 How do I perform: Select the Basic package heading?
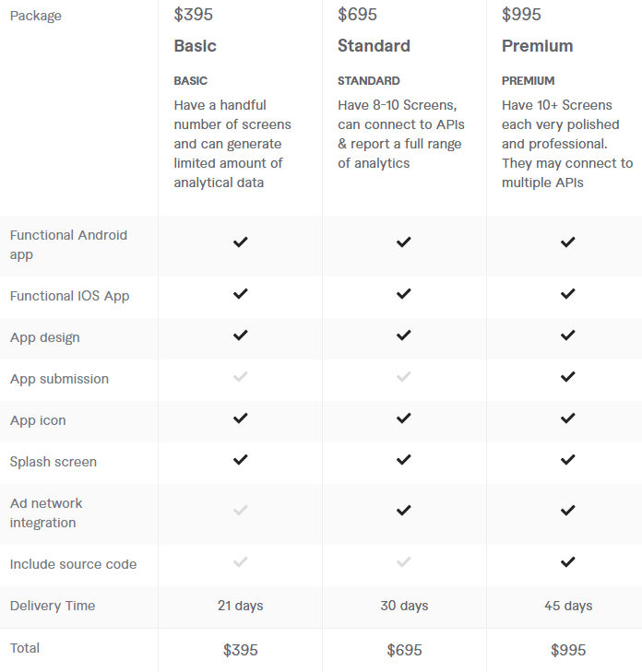point(196,46)
